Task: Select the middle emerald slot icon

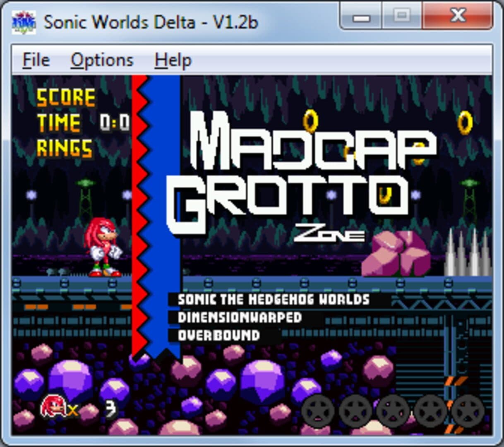Action: pyautogui.click(x=392, y=411)
